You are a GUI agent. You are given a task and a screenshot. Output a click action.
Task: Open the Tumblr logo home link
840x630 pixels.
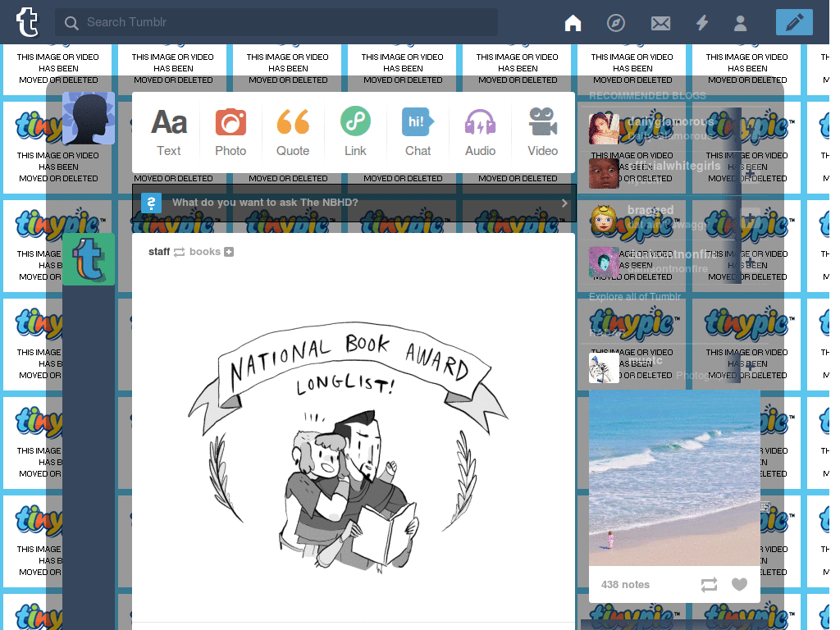[27, 22]
